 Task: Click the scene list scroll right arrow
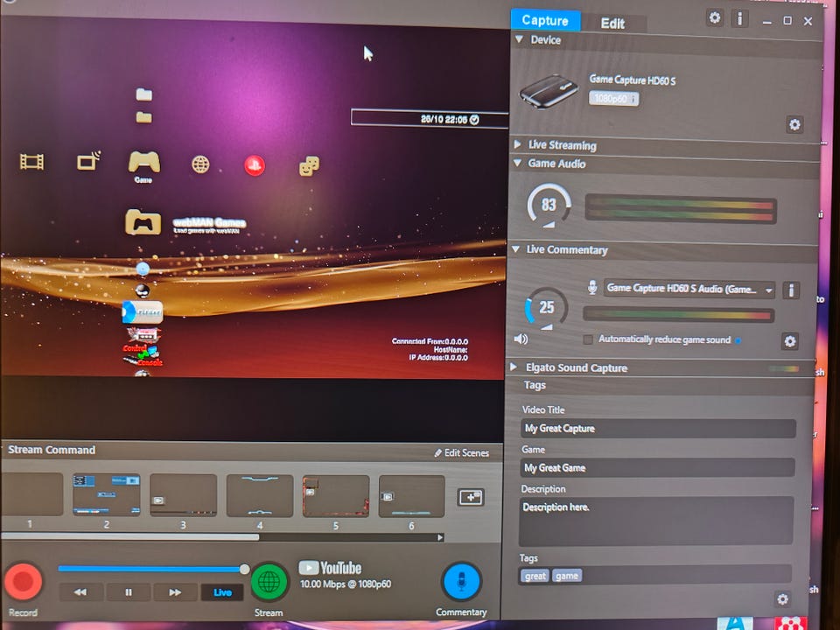point(440,537)
